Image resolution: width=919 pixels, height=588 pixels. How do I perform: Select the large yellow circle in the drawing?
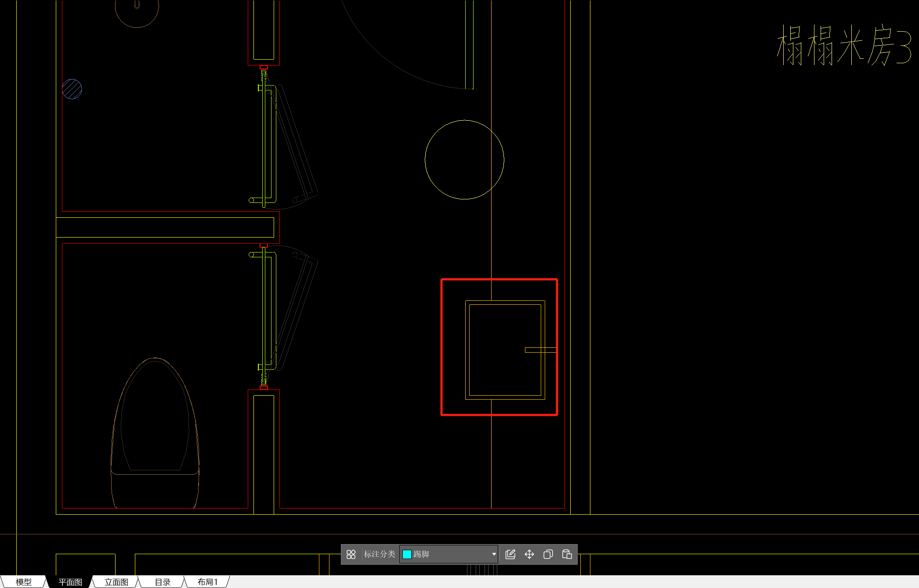click(x=464, y=160)
